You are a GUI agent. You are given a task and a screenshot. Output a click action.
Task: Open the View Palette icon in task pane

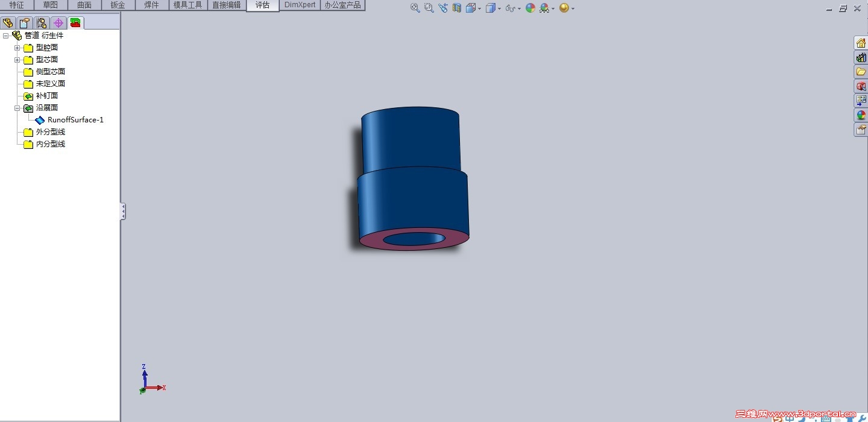coord(861,101)
